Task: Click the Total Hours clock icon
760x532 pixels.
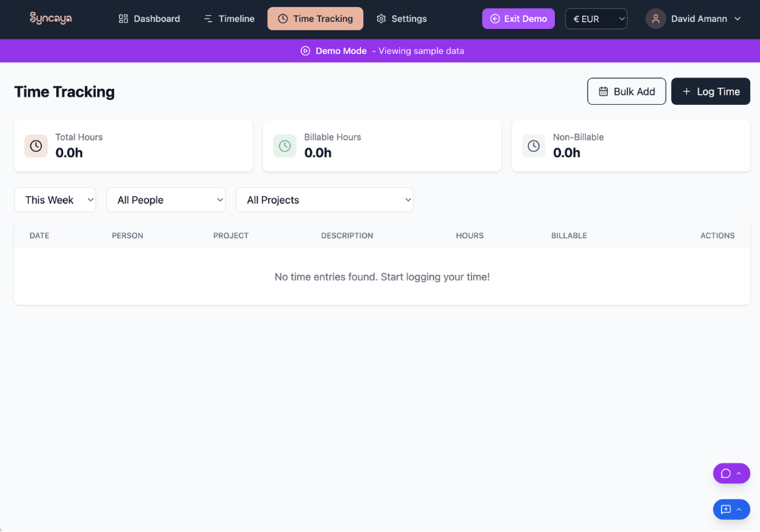Action: tap(36, 146)
